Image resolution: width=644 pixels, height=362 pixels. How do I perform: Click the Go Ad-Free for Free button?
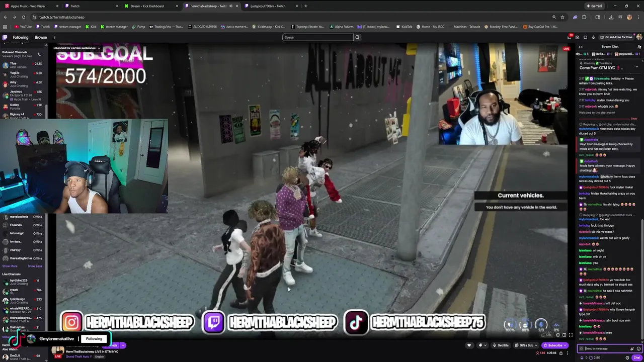(616, 37)
